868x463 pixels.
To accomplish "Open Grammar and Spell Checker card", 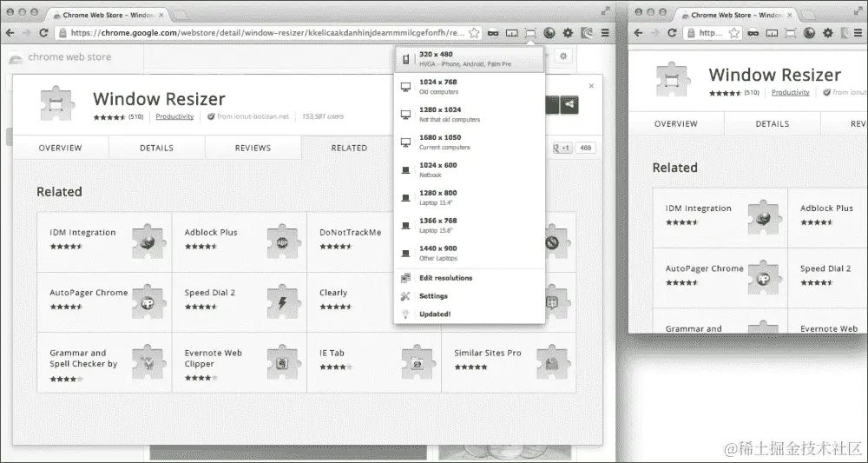I will [x=105, y=363].
